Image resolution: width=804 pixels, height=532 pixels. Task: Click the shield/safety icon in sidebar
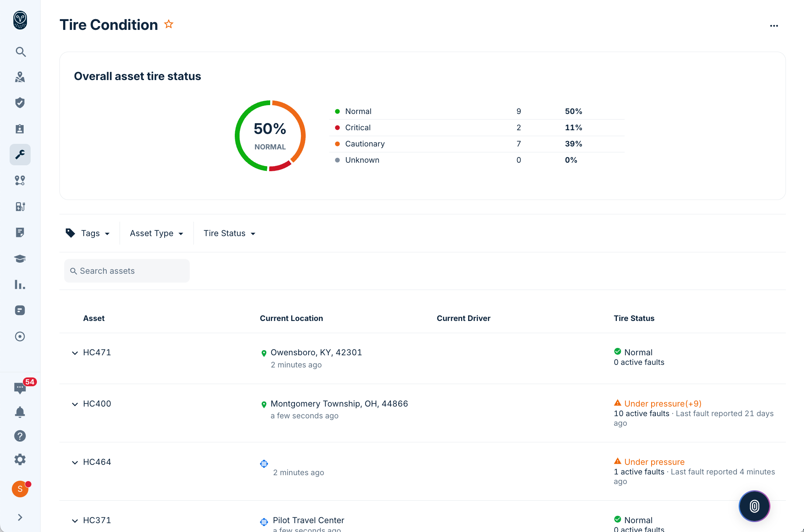tap(20, 103)
